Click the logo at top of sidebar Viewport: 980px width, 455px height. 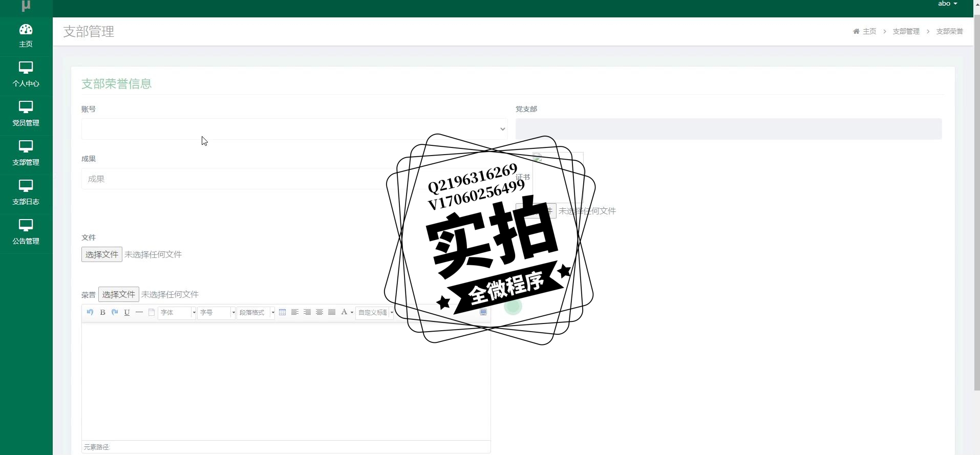pos(26,6)
